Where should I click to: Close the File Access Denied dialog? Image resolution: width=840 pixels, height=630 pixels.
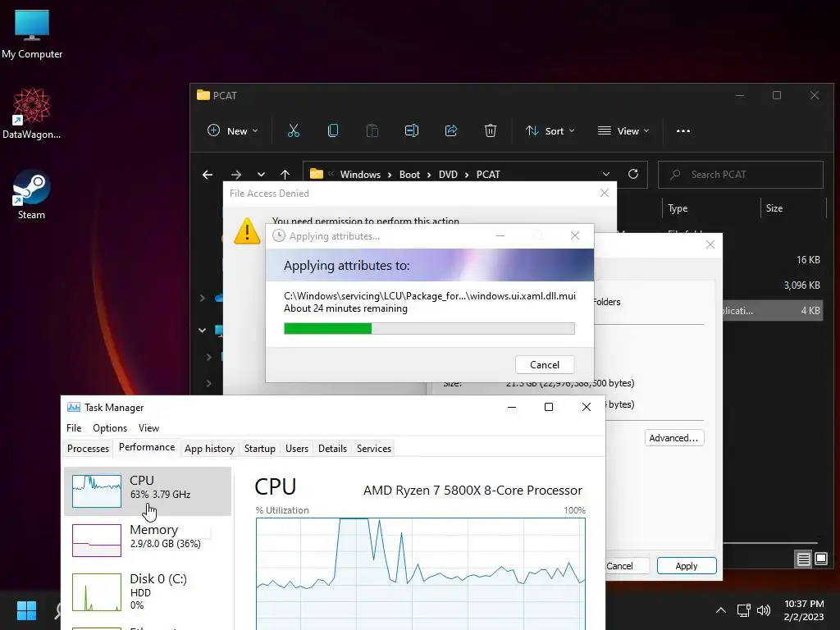(x=605, y=193)
